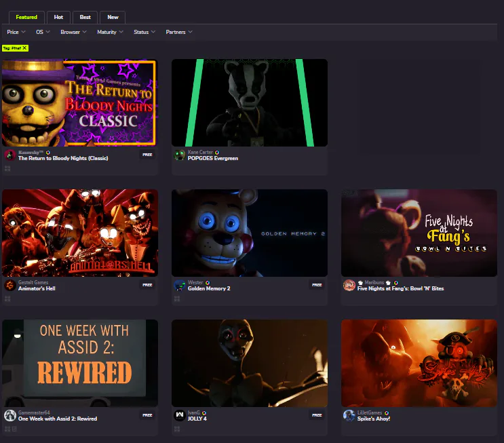Click HTML browser icon under One Week with Assid

tap(14, 429)
